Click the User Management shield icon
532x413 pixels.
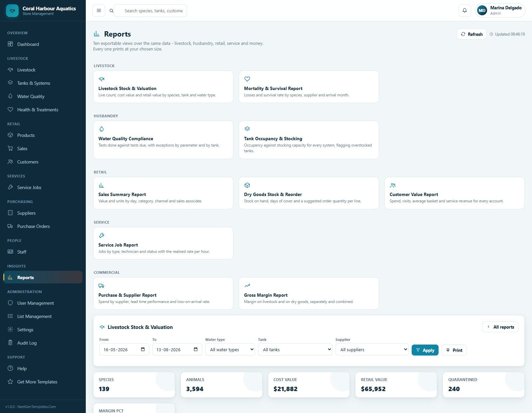point(10,303)
